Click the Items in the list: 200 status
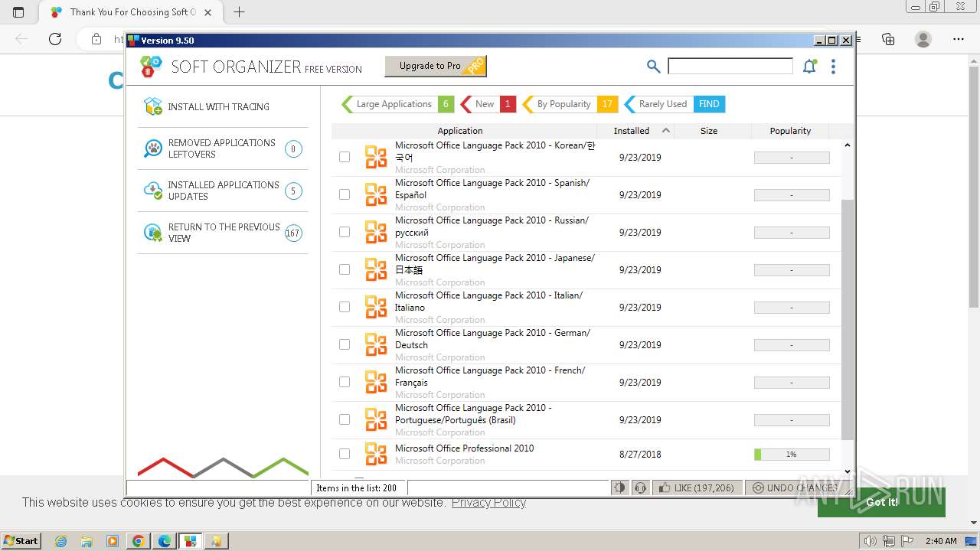The height and width of the screenshot is (551, 980). click(357, 487)
